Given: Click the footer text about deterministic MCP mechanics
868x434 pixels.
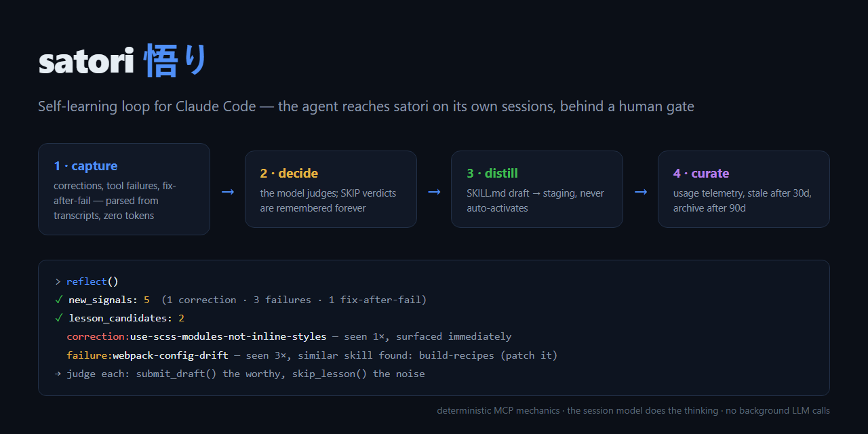Looking at the screenshot, I should (633, 410).
